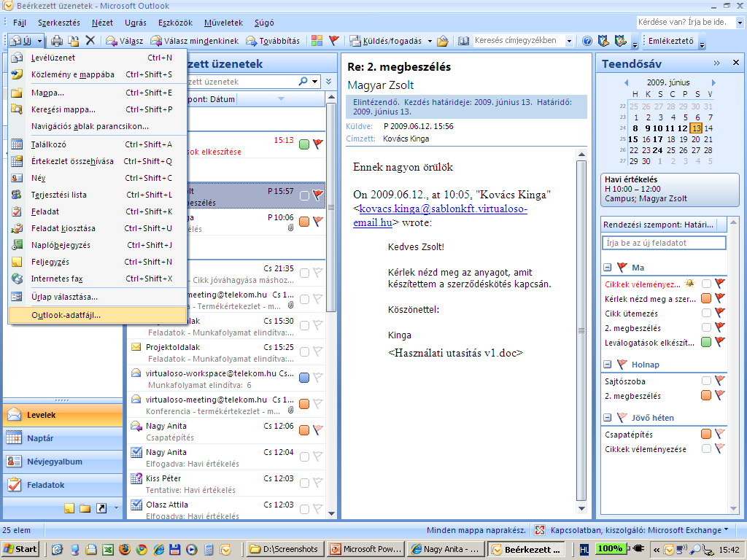Toggle category box for 2. megbeszélés under Ma
Viewport: 747px width, 560px height.
pyautogui.click(x=706, y=327)
